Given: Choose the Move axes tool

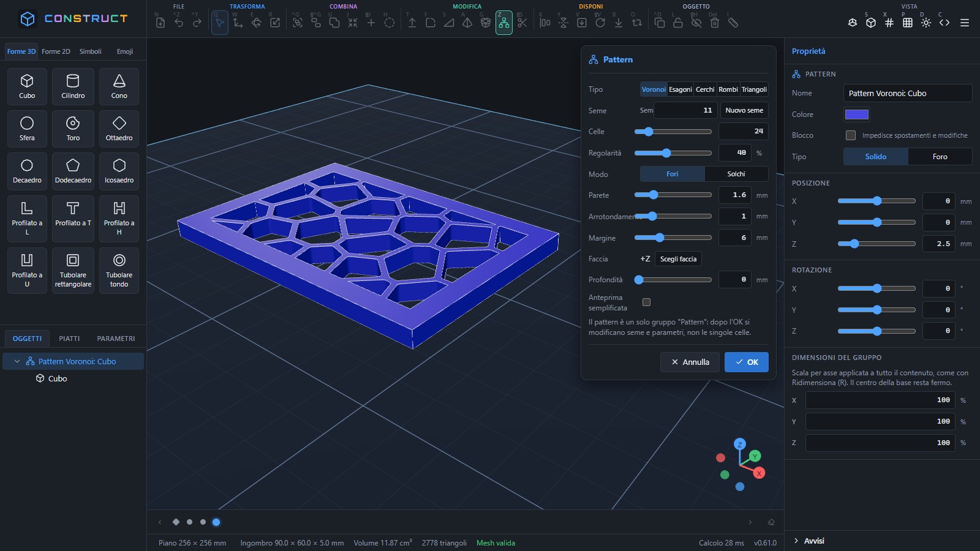Looking at the screenshot, I should (238, 23).
